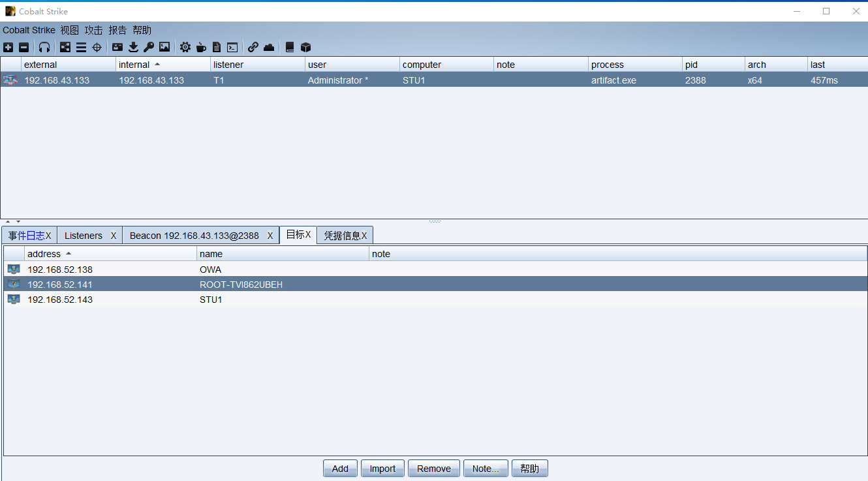This screenshot has width=868, height=481.
Task: Show the targets view crosshair icon
Action: click(x=97, y=47)
